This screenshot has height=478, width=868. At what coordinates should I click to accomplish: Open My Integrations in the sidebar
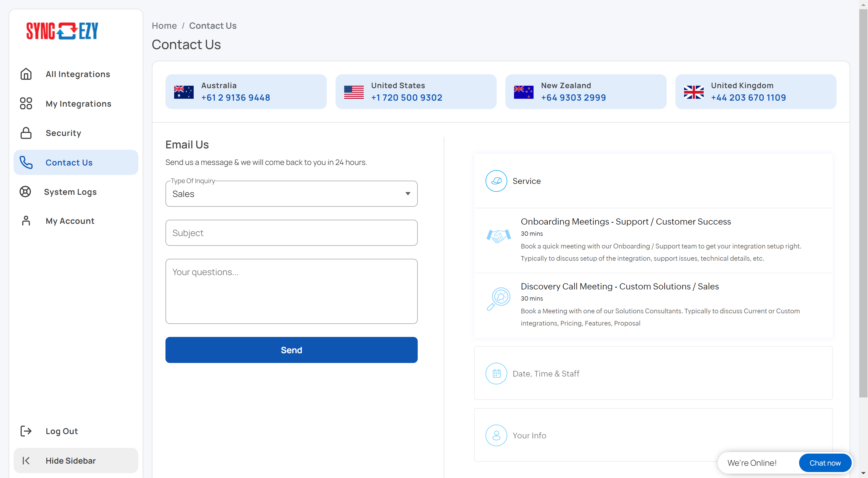[76, 103]
